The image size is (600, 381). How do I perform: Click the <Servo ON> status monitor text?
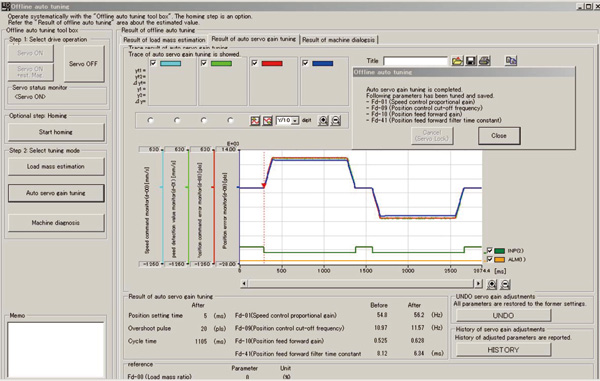coord(30,97)
